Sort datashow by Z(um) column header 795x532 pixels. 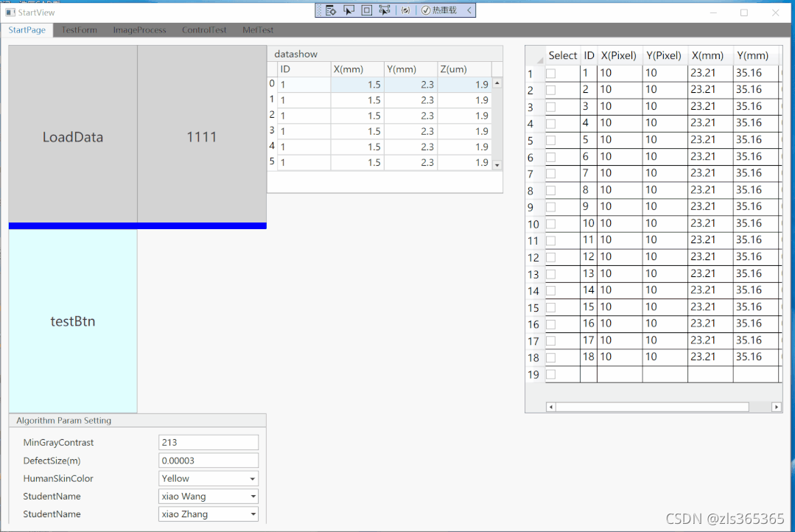464,69
